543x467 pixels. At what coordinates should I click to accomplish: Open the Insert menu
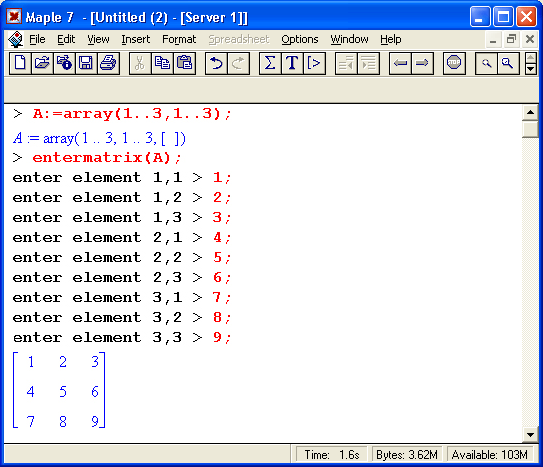click(x=135, y=39)
